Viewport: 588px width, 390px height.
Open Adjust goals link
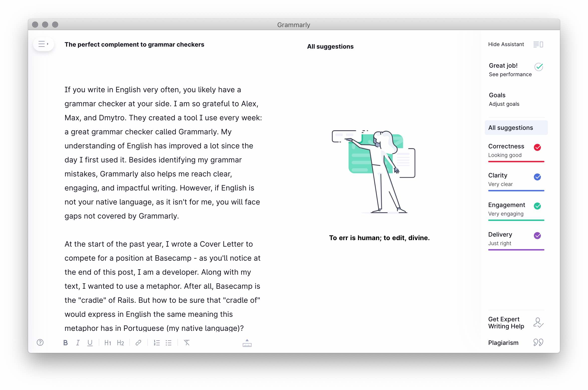click(x=504, y=104)
